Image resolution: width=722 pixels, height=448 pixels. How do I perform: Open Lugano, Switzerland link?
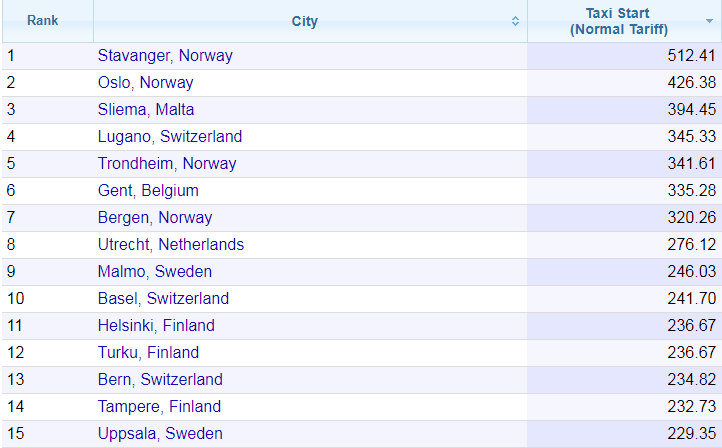coord(170,137)
